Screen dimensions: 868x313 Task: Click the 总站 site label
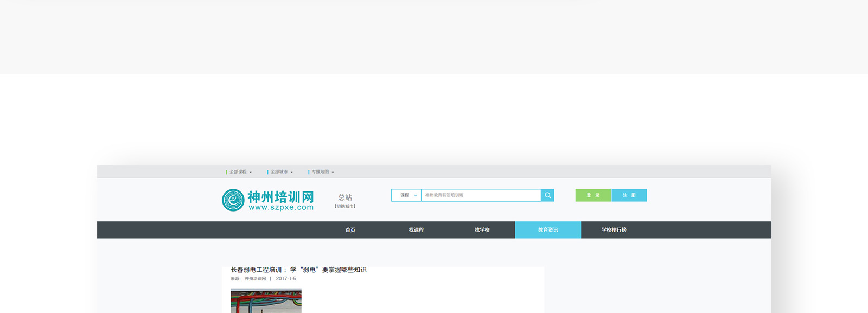click(345, 197)
